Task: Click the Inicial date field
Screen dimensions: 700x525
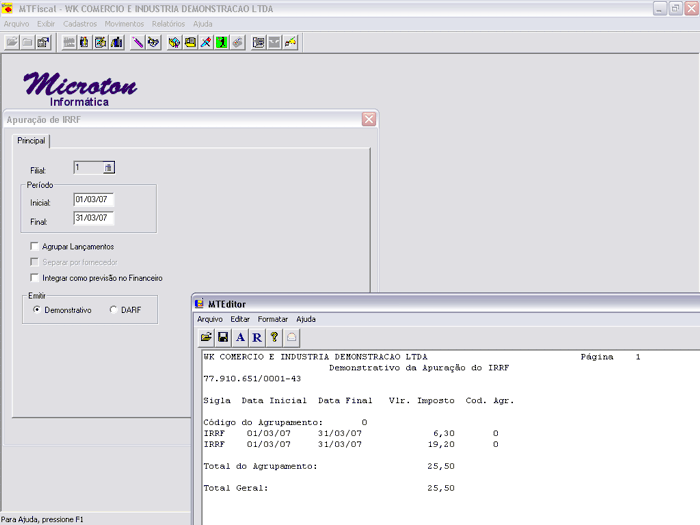Action: click(93, 200)
